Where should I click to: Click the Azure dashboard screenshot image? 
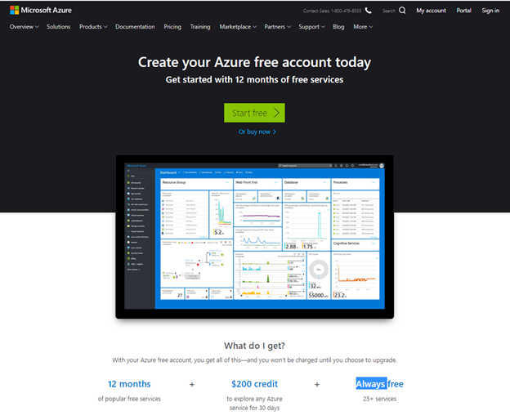click(x=255, y=236)
